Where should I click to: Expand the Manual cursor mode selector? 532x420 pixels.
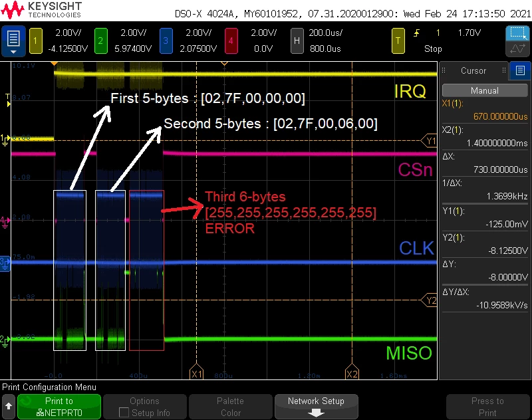pos(485,90)
